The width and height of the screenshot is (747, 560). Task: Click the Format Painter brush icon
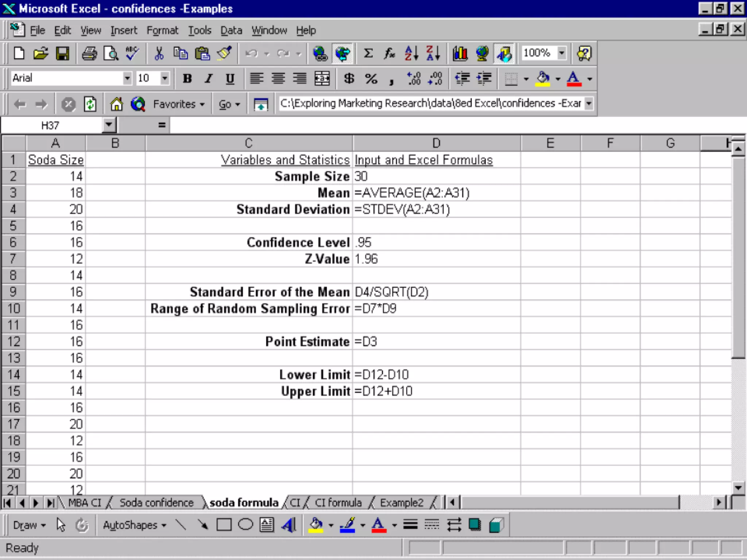pyautogui.click(x=224, y=54)
